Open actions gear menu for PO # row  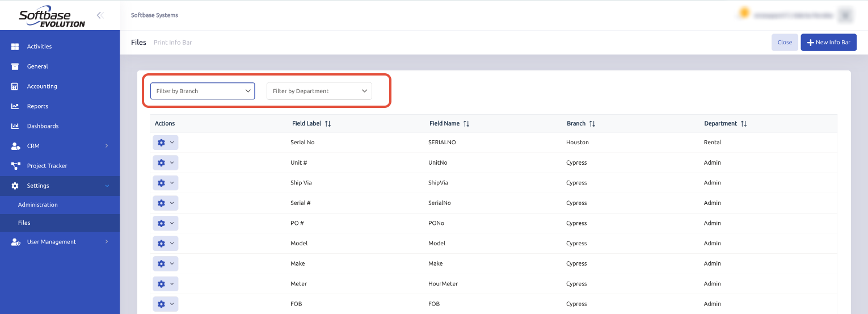pos(166,223)
